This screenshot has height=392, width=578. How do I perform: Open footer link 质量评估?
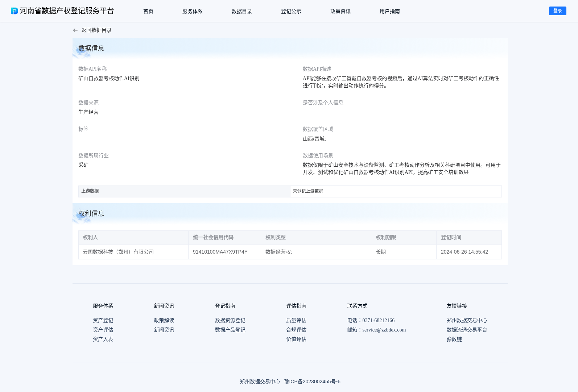(x=296, y=320)
